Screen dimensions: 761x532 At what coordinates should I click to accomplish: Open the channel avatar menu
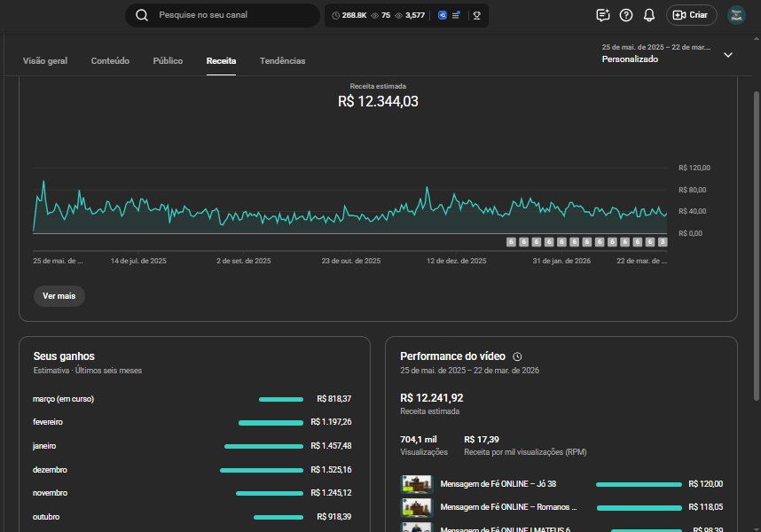(736, 15)
